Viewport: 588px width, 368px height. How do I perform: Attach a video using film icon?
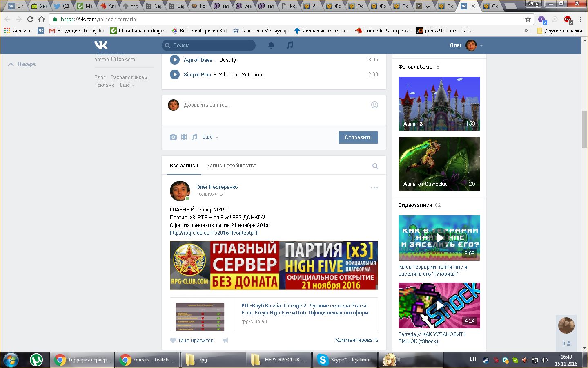click(184, 137)
